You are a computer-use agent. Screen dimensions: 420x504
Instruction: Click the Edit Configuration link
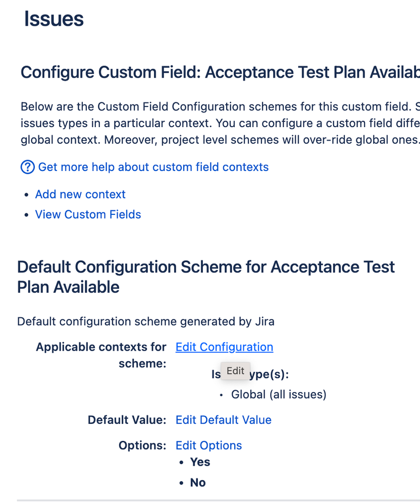coord(224,347)
